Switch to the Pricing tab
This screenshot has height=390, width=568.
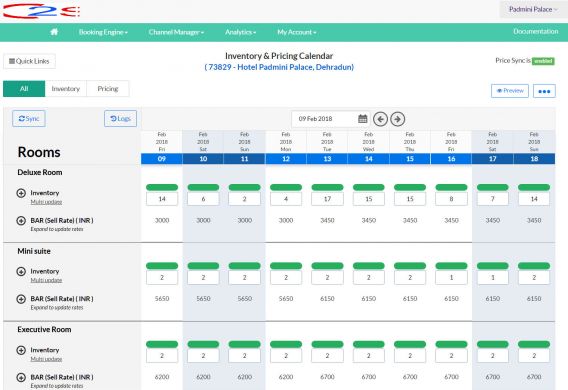click(x=108, y=89)
